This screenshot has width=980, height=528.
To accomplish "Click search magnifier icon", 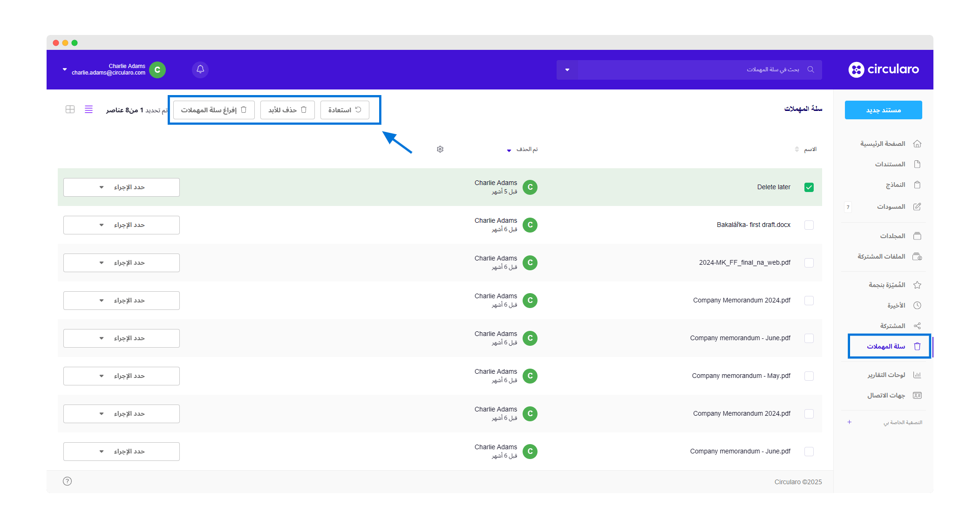I will coord(811,69).
